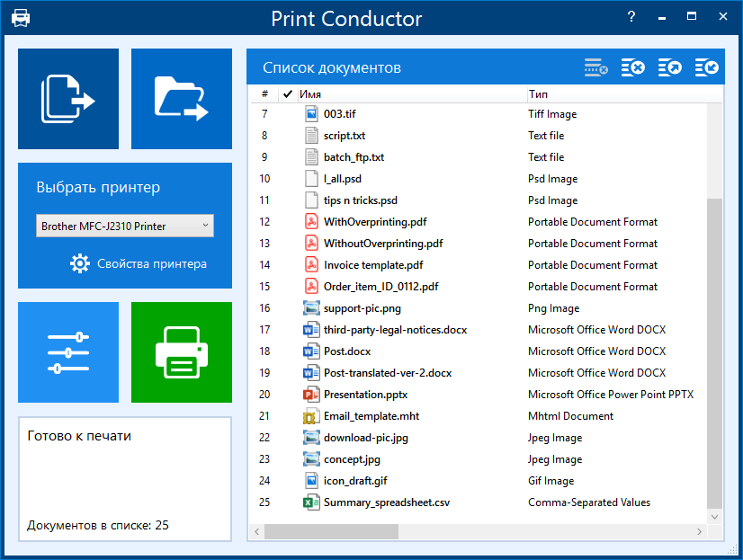This screenshot has width=743, height=560.
Task: Click MHT icon of Email_template.mht
Action: 310,416
